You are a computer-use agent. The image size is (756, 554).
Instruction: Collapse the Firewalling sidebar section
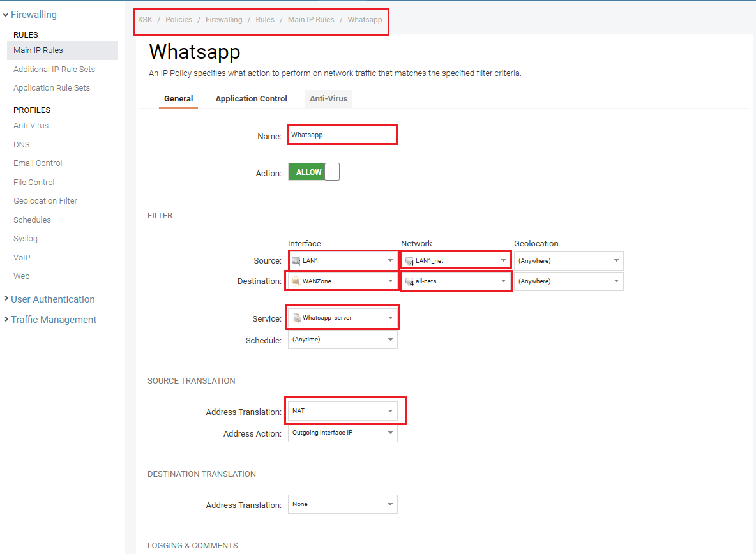coord(33,15)
